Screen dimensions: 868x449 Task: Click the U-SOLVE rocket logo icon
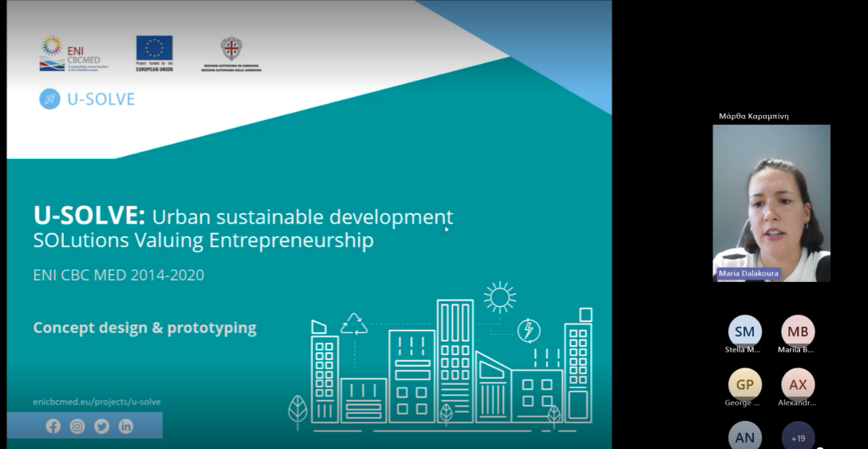(x=50, y=99)
